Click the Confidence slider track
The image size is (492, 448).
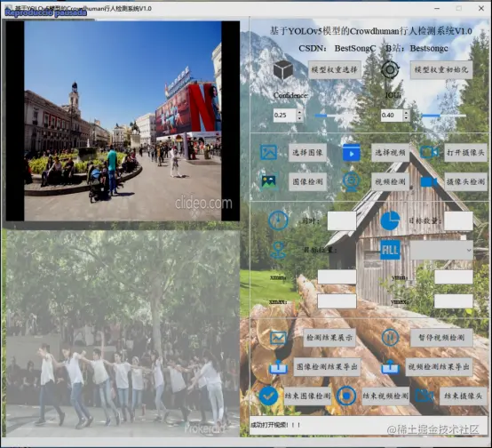(x=337, y=116)
